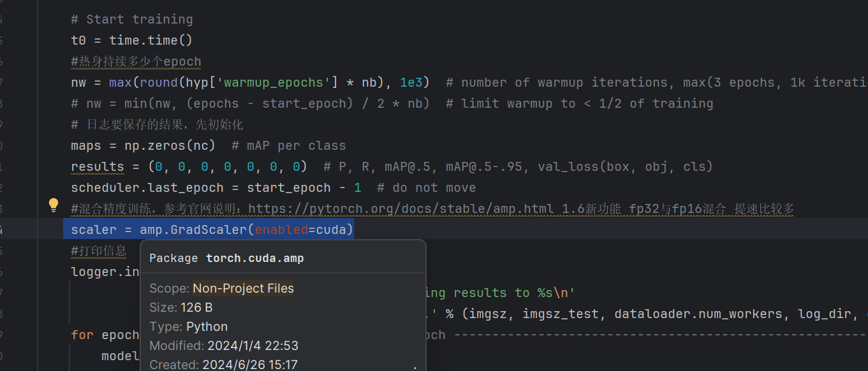This screenshot has height=371, width=868.
Task: Click the '#打印信息' comment line
Action: (99, 251)
